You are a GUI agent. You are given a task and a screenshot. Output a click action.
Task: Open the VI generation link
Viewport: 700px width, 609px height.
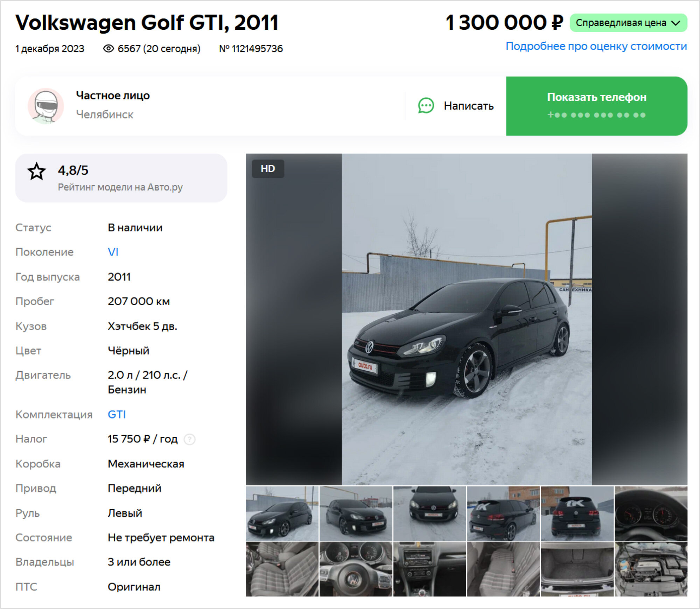pyautogui.click(x=113, y=252)
